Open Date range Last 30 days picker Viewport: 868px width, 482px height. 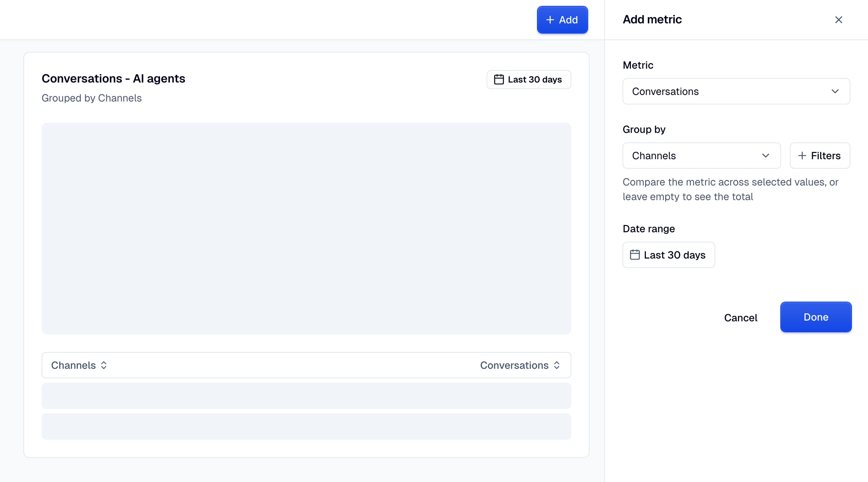tap(669, 255)
